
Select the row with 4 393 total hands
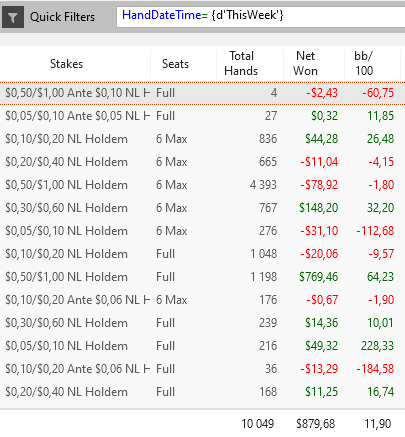[x=202, y=185]
